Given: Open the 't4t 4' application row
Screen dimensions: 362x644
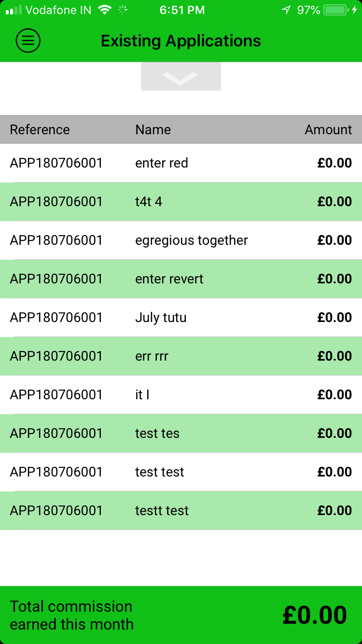Looking at the screenshot, I should [x=181, y=202].
